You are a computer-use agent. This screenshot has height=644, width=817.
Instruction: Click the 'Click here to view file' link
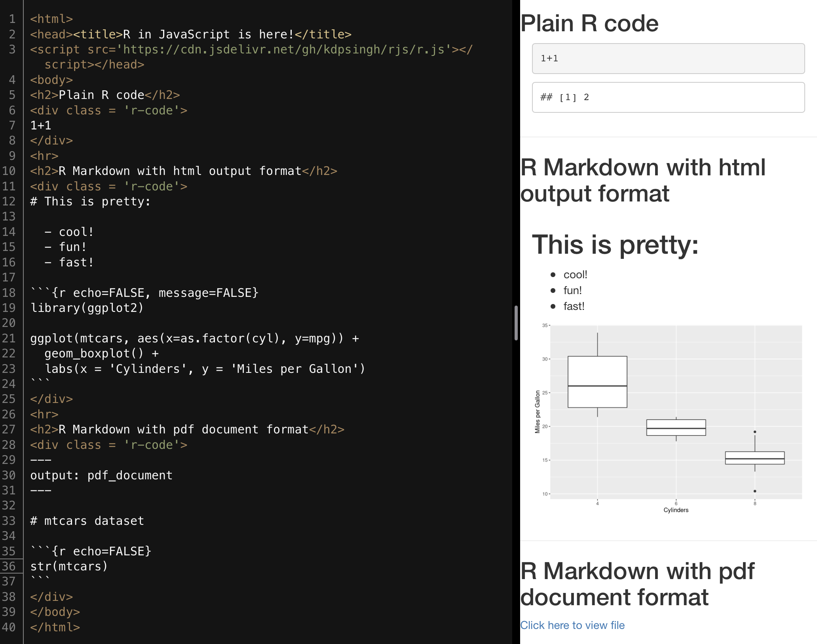[x=572, y=625]
